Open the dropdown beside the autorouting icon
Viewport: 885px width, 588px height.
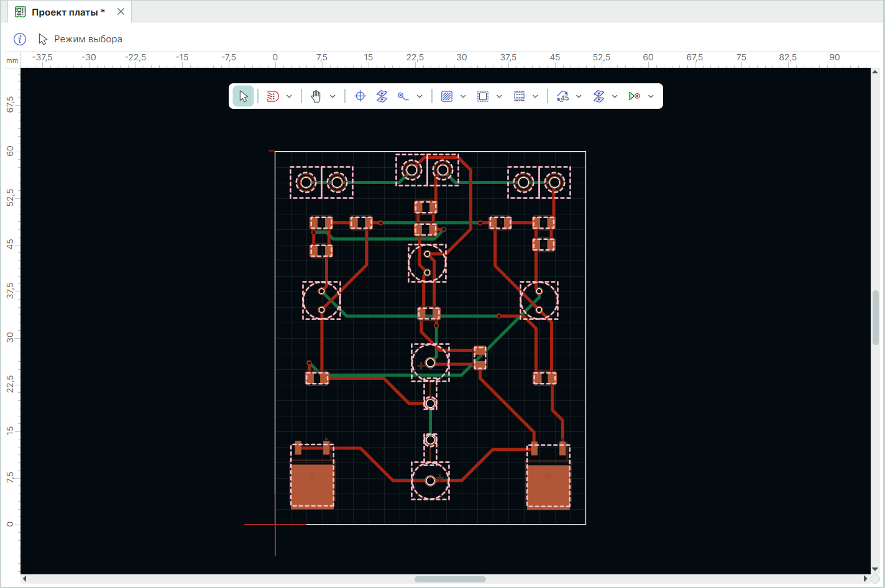coord(289,96)
